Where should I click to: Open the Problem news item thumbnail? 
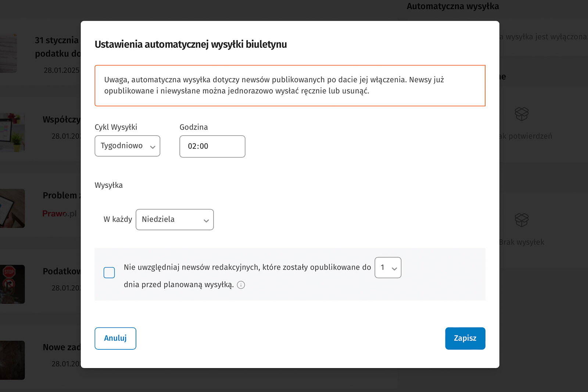(12, 208)
